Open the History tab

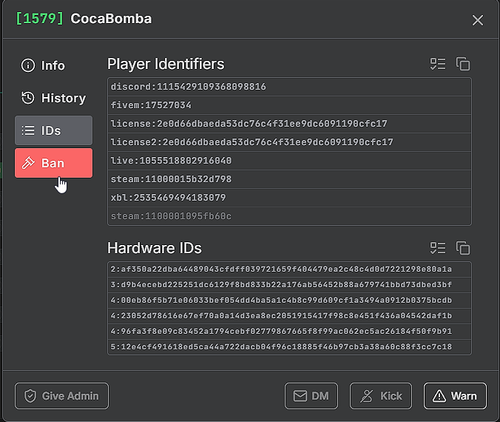[53, 98]
